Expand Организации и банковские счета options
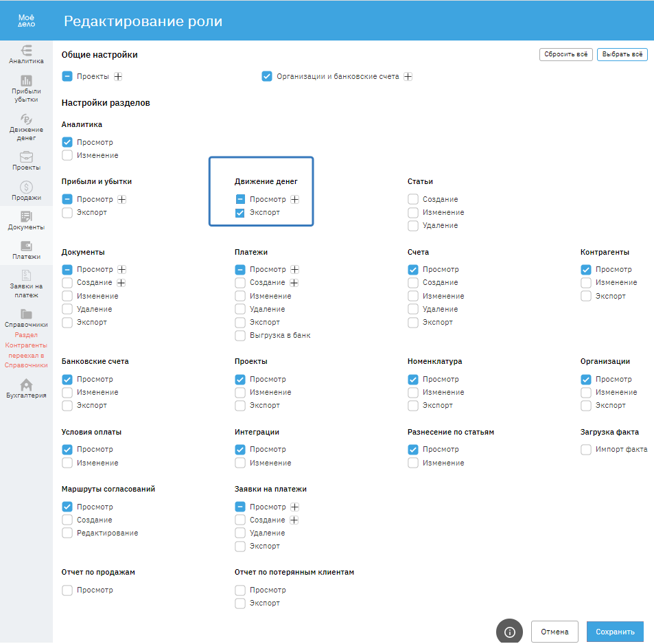The width and height of the screenshot is (654, 644). pos(408,76)
